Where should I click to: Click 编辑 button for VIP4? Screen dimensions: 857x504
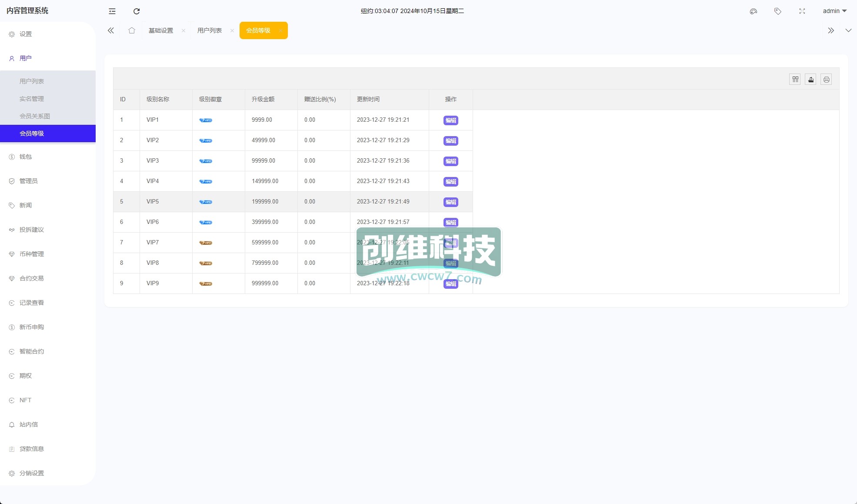click(451, 182)
